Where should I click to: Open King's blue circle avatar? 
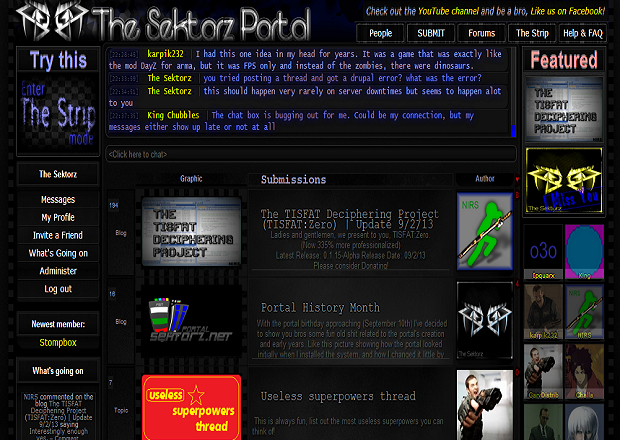584,252
